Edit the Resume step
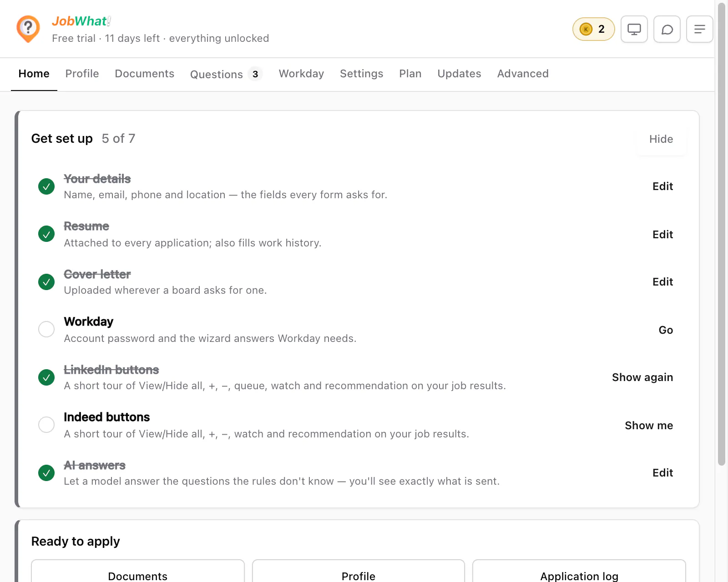Viewport: 728px width, 582px height. click(x=662, y=235)
